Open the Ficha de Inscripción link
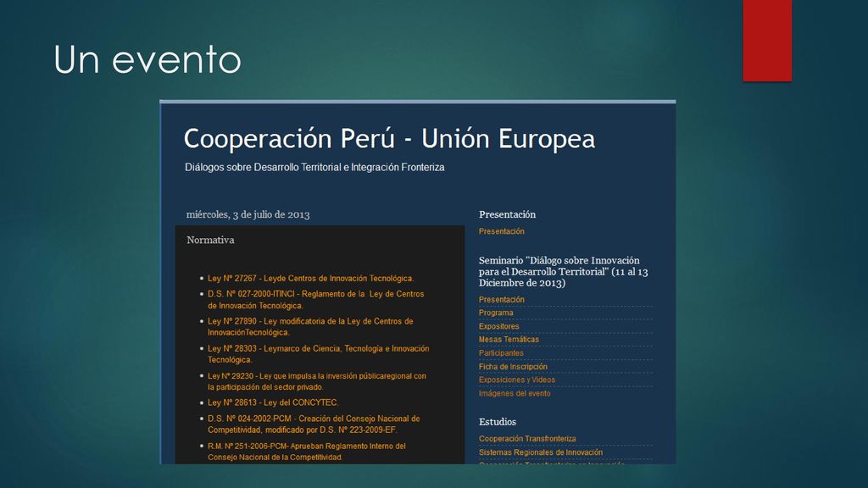This screenshot has width=868, height=488. click(x=513, y=366)
